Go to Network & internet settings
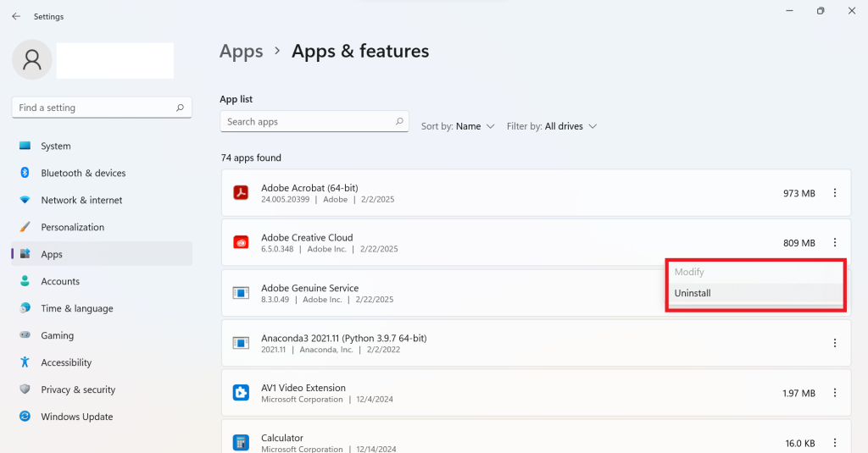868x453 pixels. coord(102,200)
